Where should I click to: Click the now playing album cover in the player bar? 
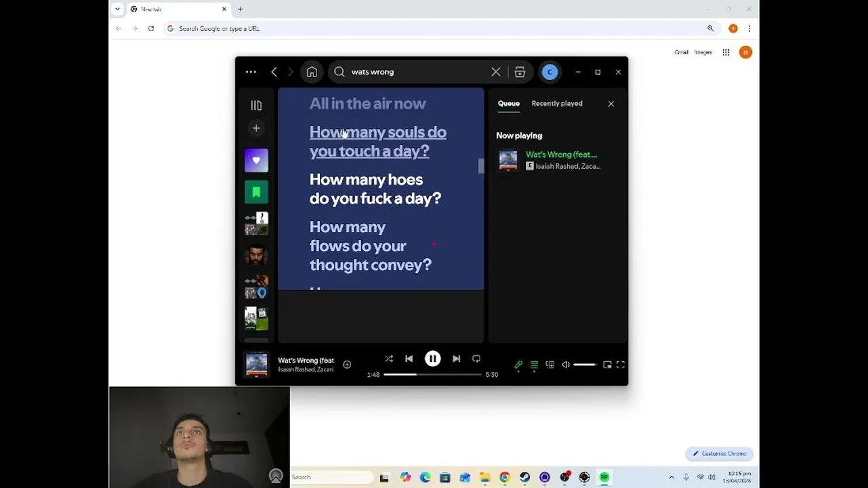(x=256, y=365)
